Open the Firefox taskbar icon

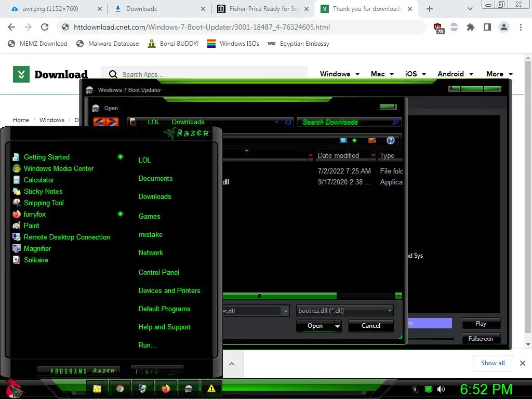166,389
